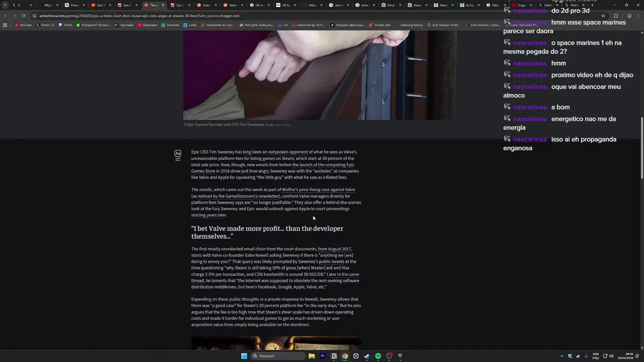Open 'Wolfire's price-fixing case against Valve' link

tap(318, 190)
